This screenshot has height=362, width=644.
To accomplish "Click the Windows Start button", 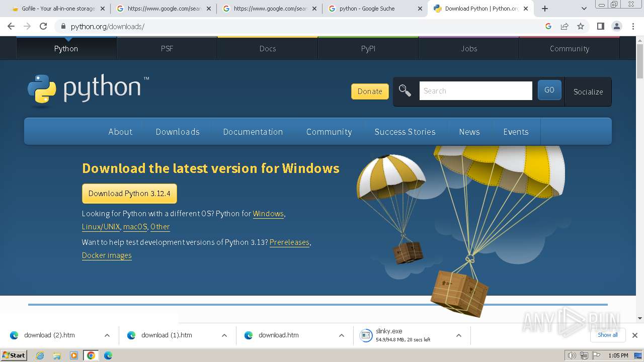I will 14,355.
